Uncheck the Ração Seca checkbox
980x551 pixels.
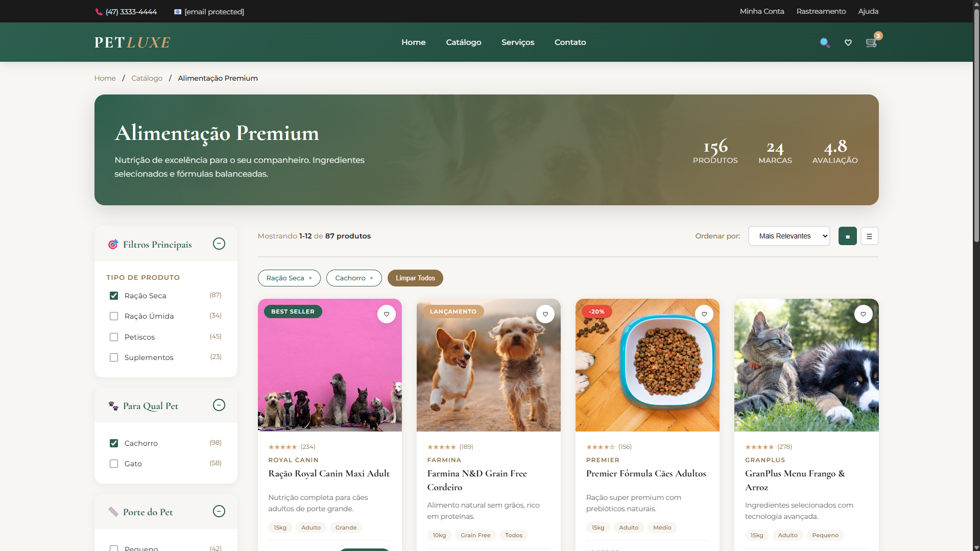114,296
